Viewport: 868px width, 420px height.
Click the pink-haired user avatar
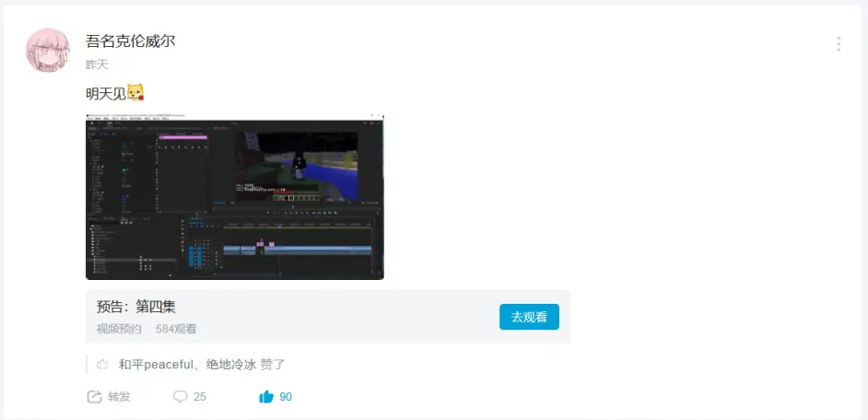(48, 50)
